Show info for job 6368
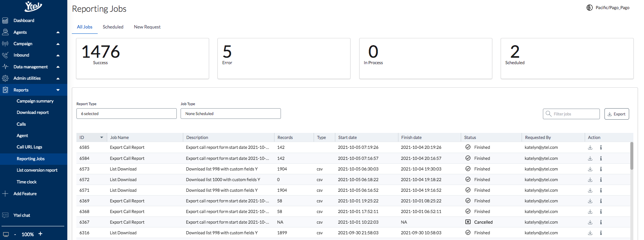 pos(601,212)
